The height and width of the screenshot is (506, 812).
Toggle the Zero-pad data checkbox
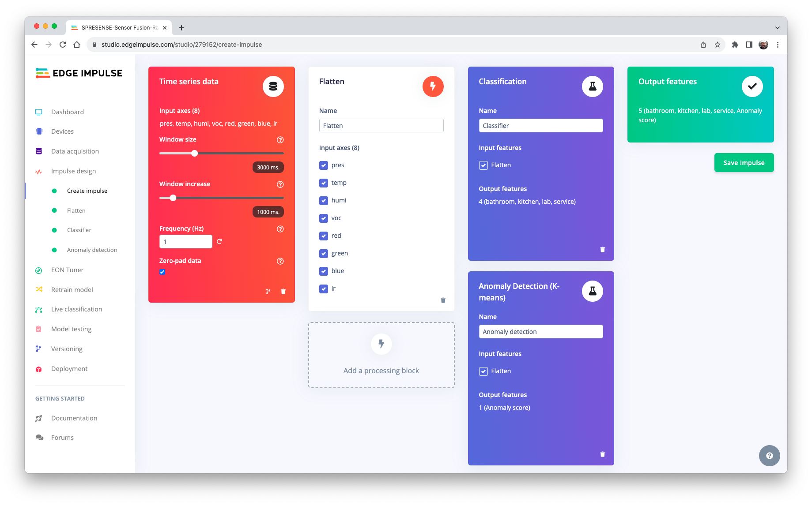point(162,272)
